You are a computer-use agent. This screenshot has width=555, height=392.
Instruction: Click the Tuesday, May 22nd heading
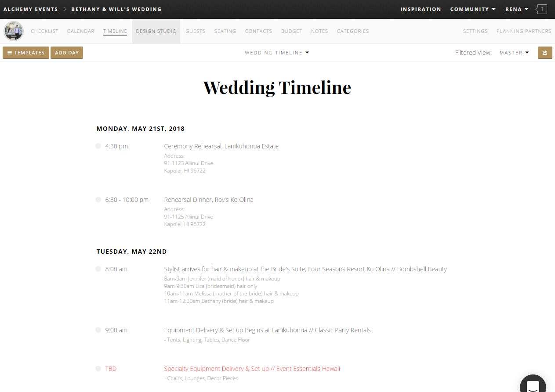pos(132,252)
